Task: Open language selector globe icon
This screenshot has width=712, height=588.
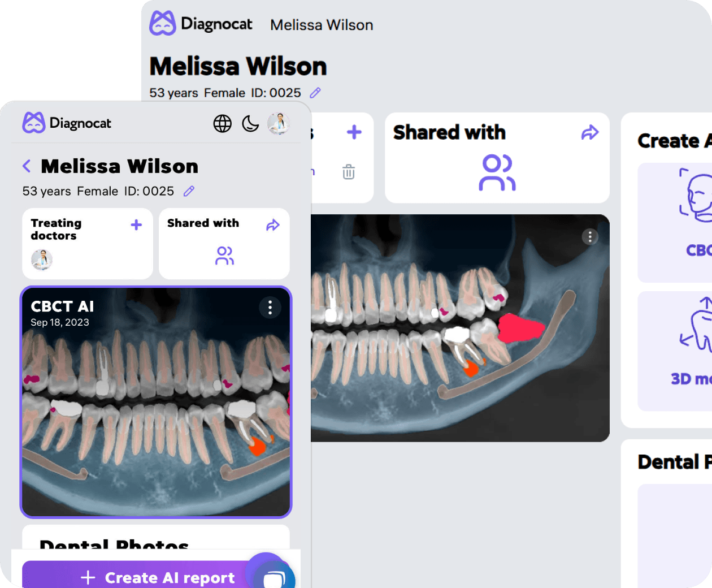Action: point(223,123)
